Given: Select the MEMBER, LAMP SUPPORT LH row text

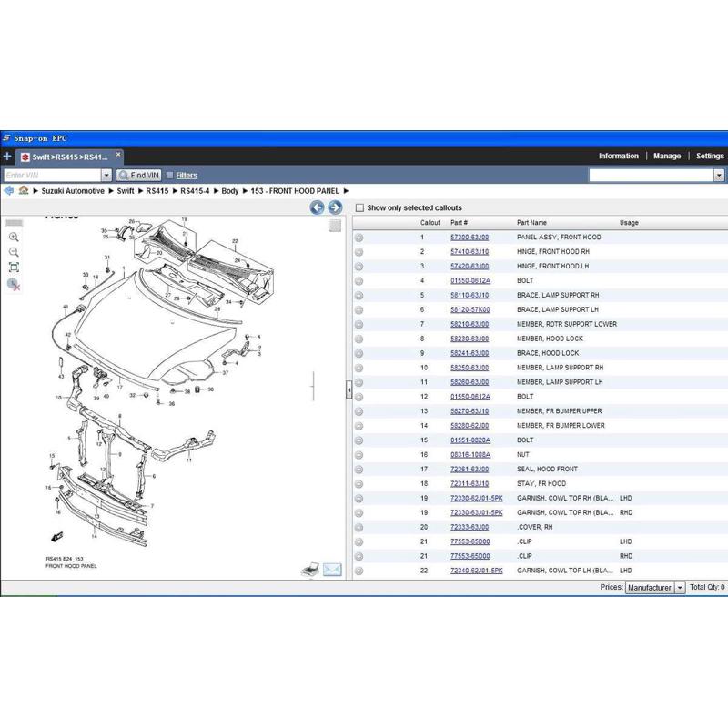Looking at the screenshot, I should 560,382.
